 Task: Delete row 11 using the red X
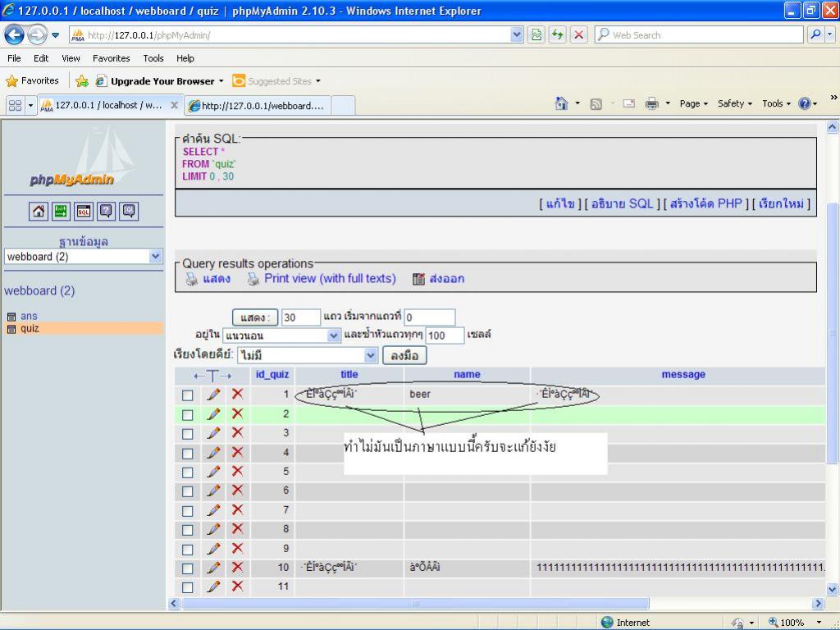tap(237, 587)
